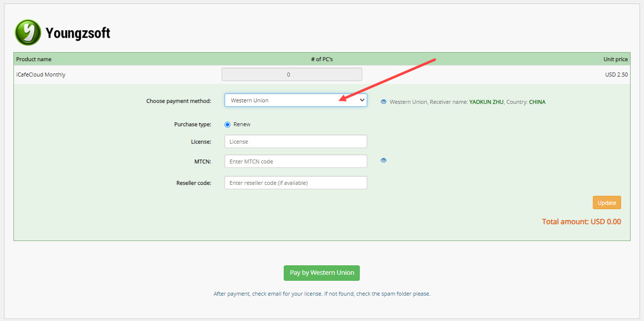
Task: Focus the License input field
Action: 296,142
